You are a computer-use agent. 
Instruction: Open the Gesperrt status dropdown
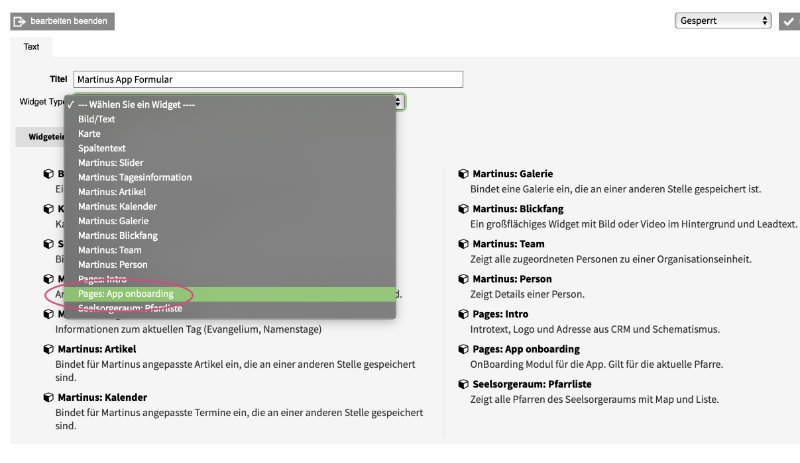[x=724, y=21]
